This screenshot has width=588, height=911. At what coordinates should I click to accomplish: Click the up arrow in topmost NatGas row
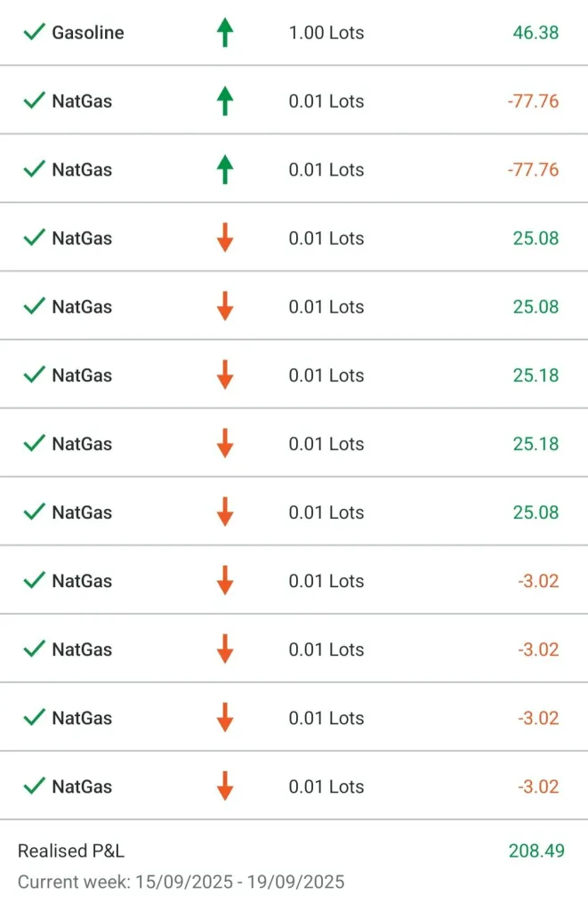[x=225, y=101]
